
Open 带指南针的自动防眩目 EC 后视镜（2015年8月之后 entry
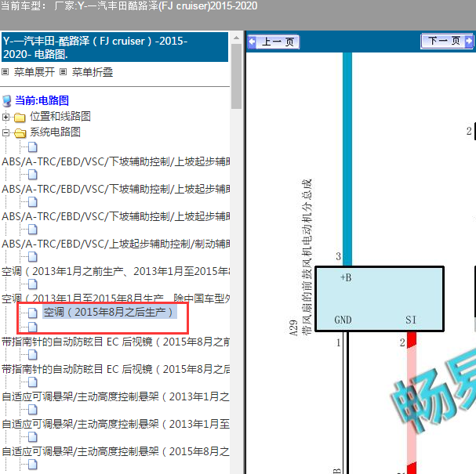(x=115, y=369)
